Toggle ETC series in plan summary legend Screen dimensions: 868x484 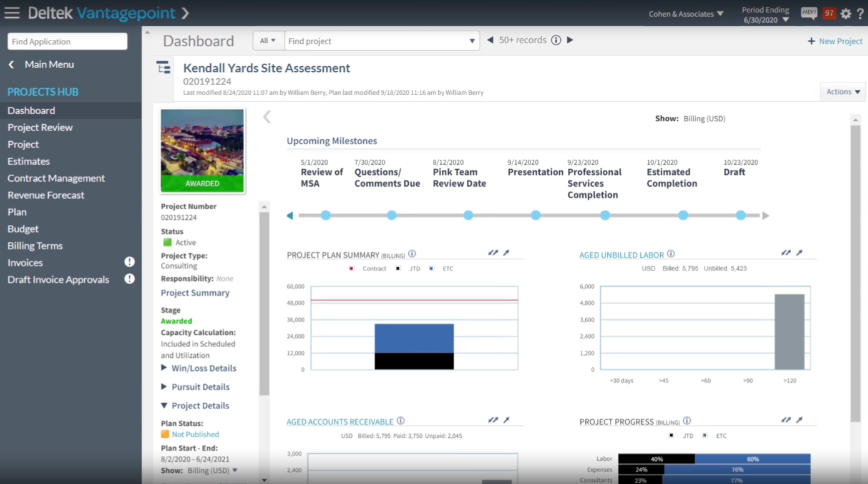click(441, 269)
